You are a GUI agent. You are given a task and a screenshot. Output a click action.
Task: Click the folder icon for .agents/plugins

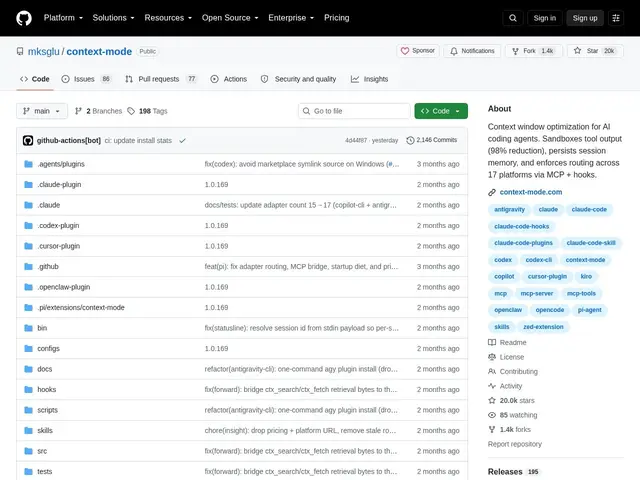[x=28, y=164]
